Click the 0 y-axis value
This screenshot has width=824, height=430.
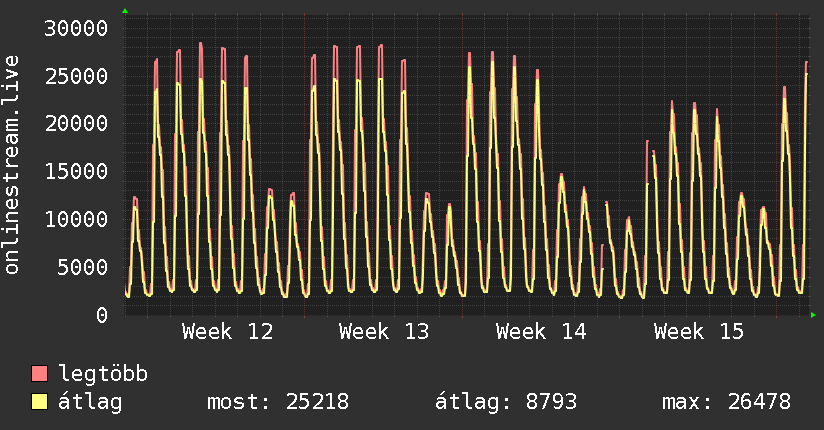coord(102,315)
